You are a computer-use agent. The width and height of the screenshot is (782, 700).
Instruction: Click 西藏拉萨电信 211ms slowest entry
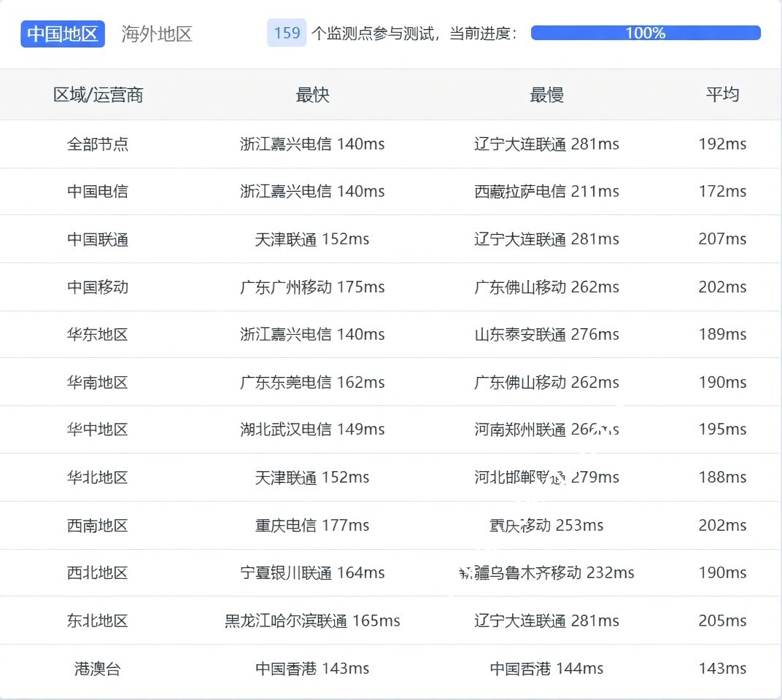(546, 192)
